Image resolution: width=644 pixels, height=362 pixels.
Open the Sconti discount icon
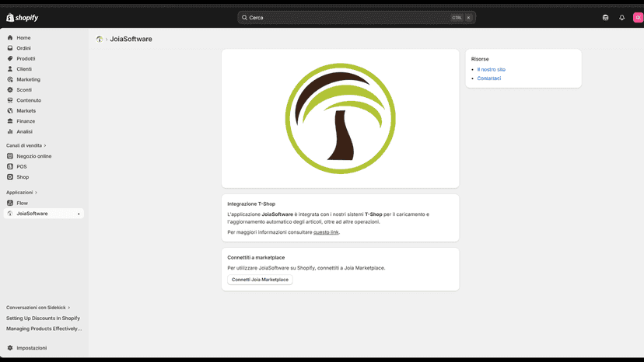(x=10, y=90)
